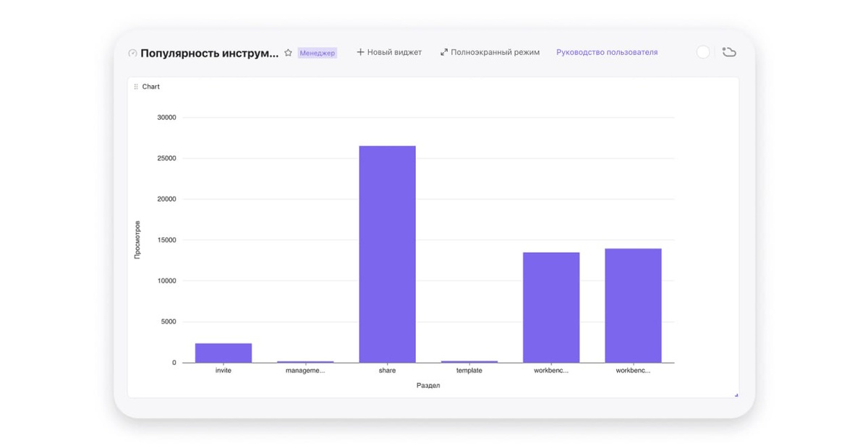Click the Просмотров y-axis title

[x=137, y=240]
